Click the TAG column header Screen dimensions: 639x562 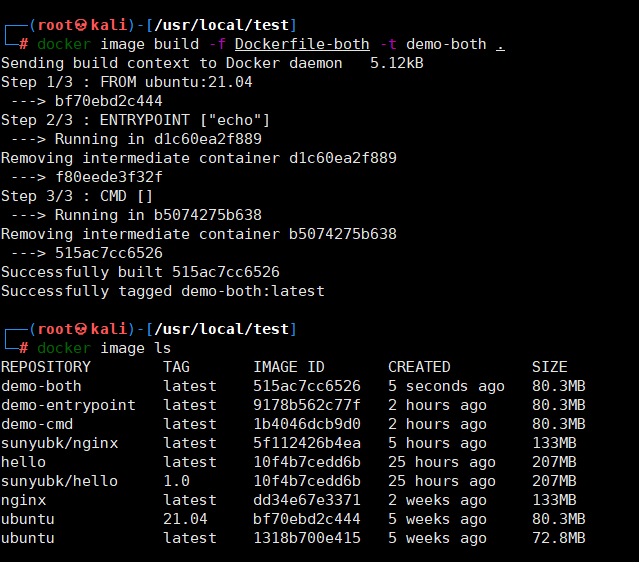point(176,367)
